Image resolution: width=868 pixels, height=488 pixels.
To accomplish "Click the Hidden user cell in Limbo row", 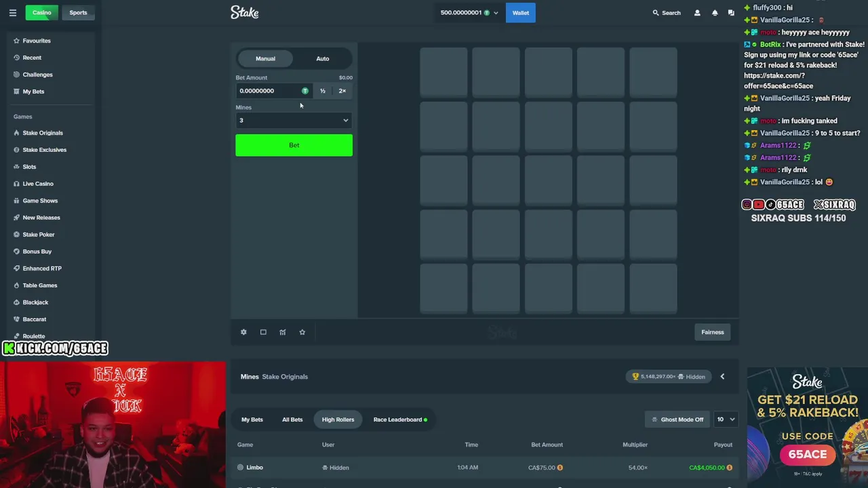I will click(336, 468).
